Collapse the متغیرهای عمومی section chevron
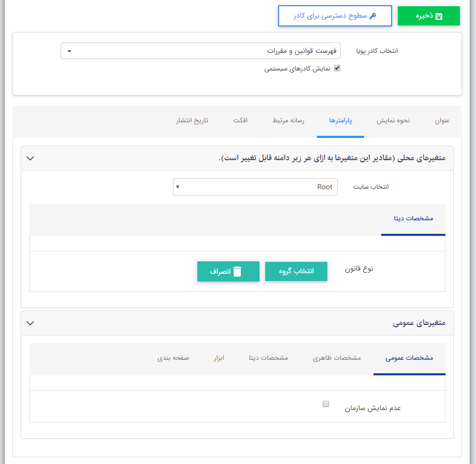This screenshot has height=464, width=476. tap(30, 323)
